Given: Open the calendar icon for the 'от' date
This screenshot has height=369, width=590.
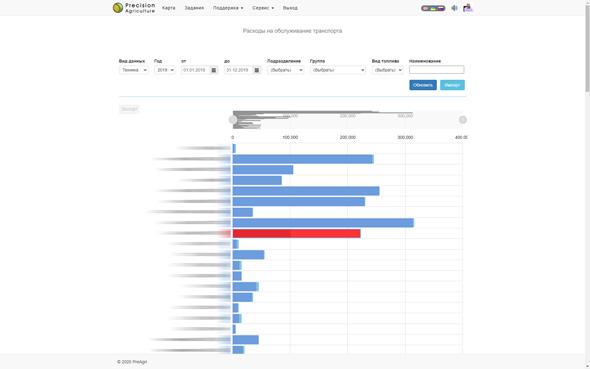Looking at the screenshot, I should click(x=214, y=70).
